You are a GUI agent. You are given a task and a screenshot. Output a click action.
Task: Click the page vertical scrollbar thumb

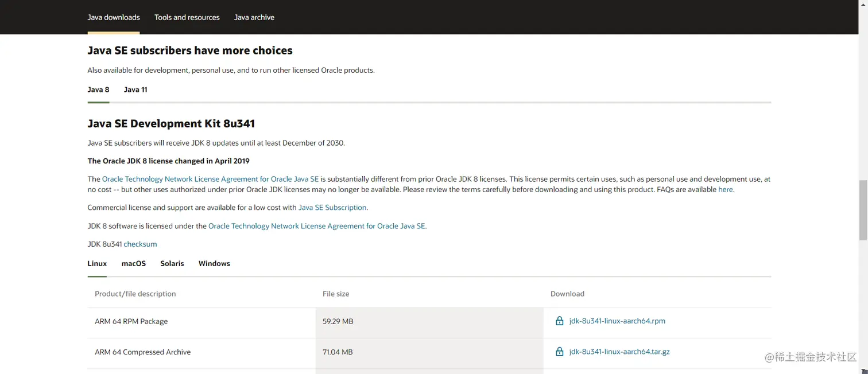(x=863, y=209)
